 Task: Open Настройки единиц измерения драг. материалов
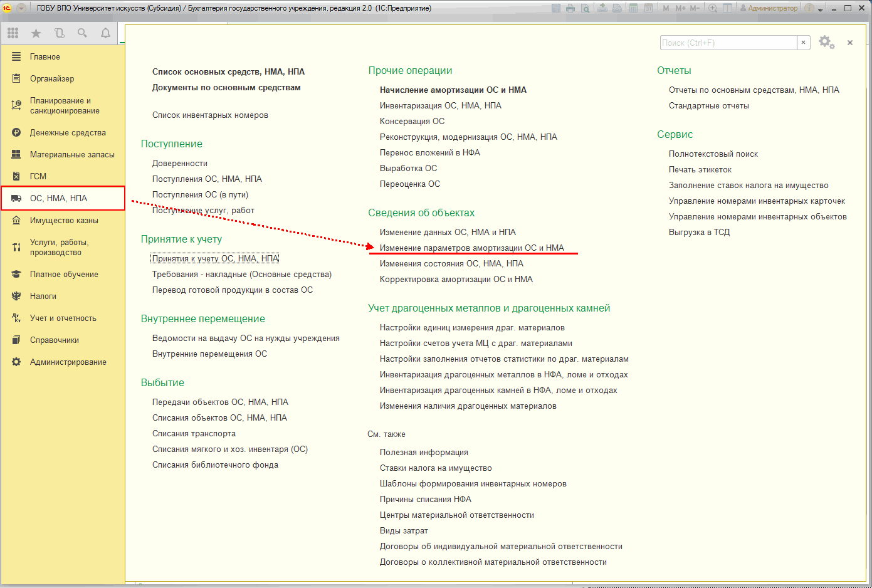click(x=472, y=327)
